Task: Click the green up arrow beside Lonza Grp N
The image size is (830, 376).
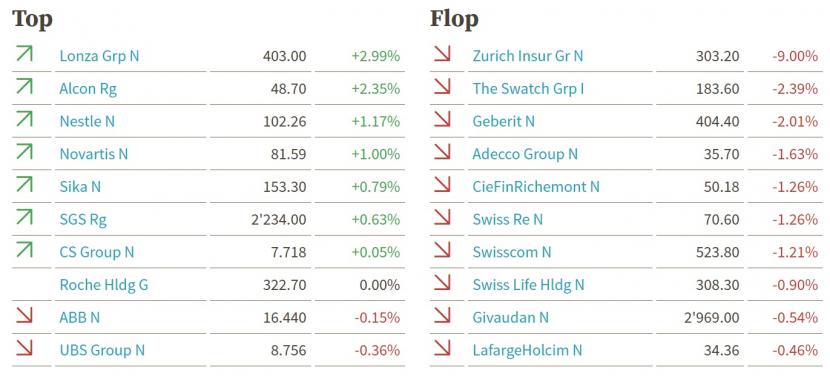Action: [24, 54]
